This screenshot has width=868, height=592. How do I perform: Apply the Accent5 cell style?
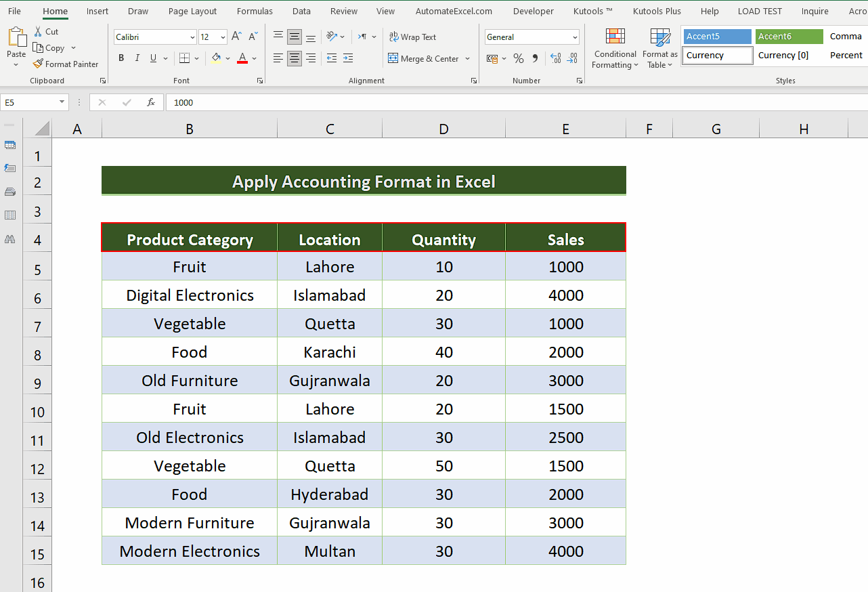coord(717,36)
